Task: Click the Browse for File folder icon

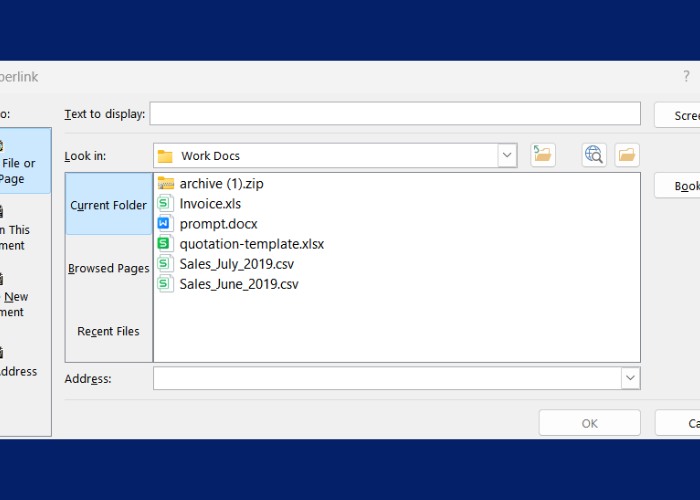Action: [627, 155]
